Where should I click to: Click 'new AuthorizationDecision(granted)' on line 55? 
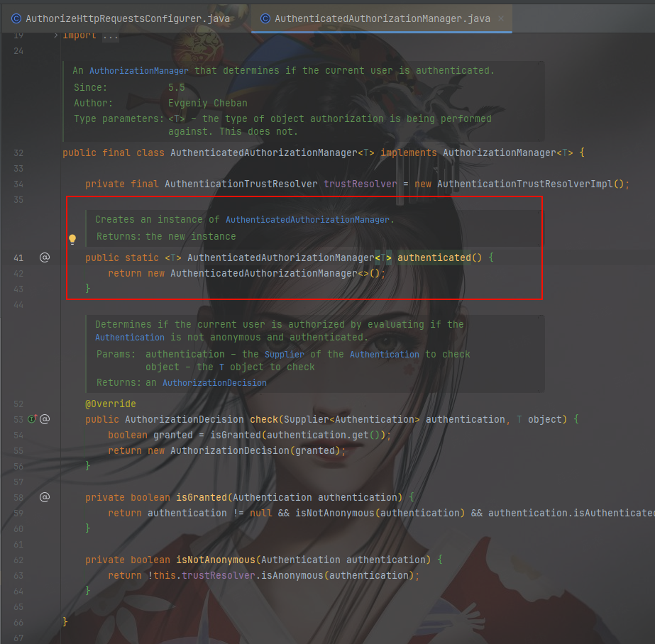tap(244, 451)
